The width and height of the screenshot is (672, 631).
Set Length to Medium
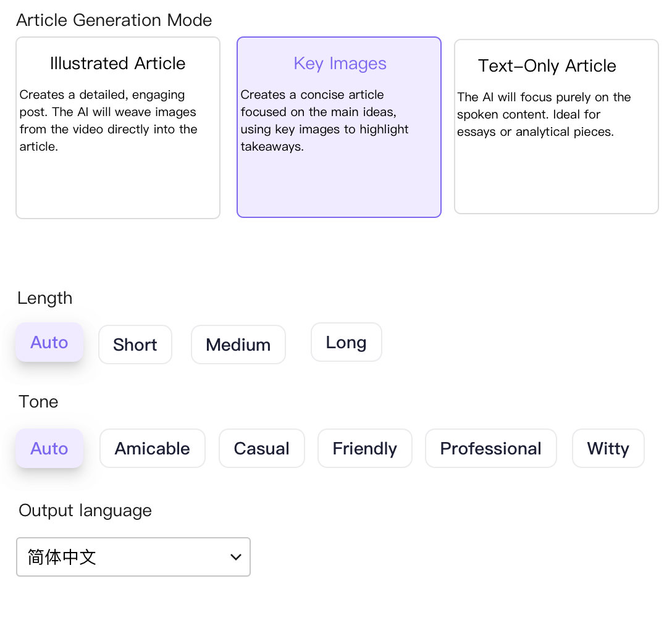238,345
